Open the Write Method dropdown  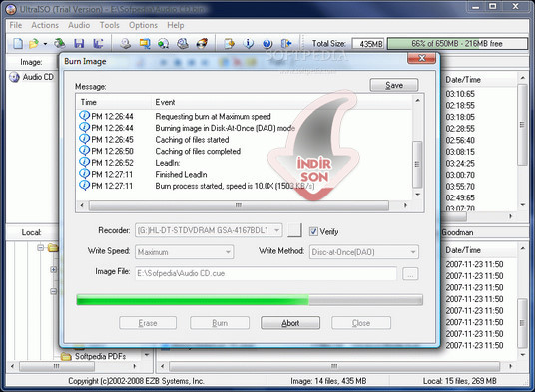[x=413, y=252]
